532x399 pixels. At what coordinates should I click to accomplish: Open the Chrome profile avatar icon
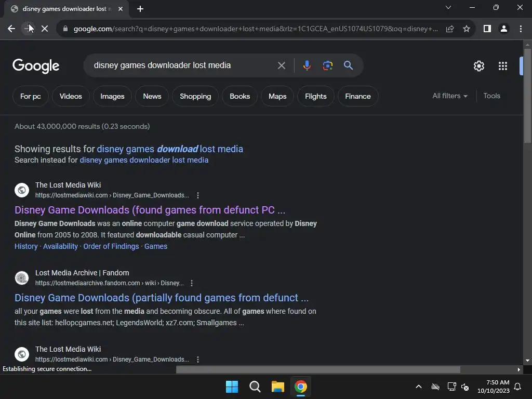click(504, 29)
